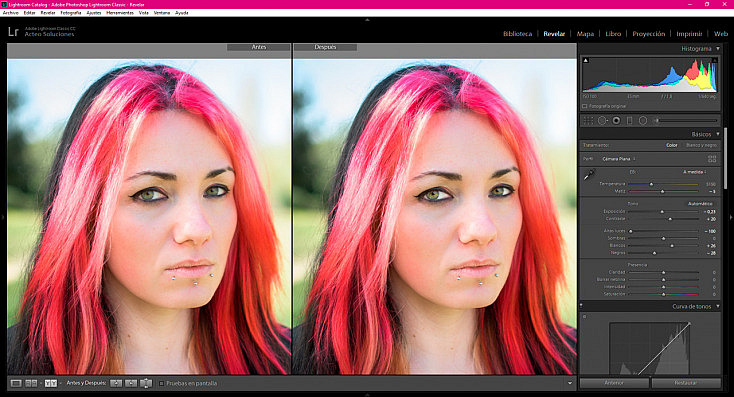Open the Biblioteca module
The image size is (734, 397).
pyautogui.click(x=517, y=34)
